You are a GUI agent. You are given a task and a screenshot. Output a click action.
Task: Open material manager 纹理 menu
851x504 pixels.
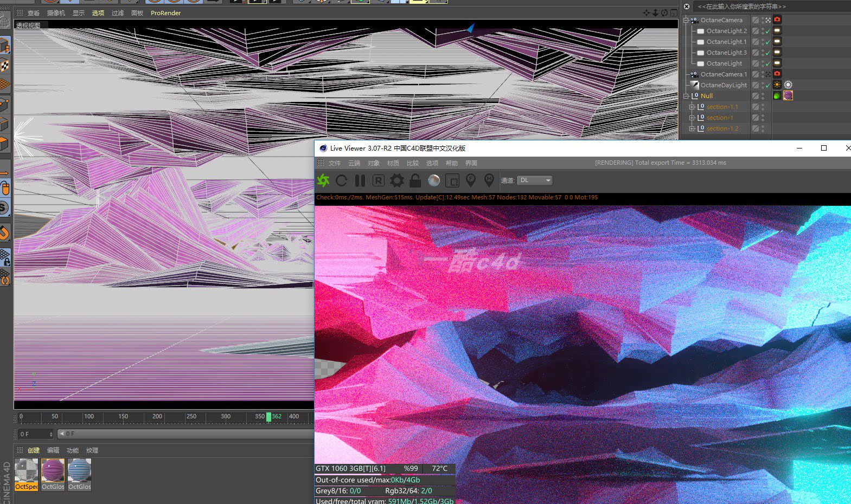tap(92, 450)
